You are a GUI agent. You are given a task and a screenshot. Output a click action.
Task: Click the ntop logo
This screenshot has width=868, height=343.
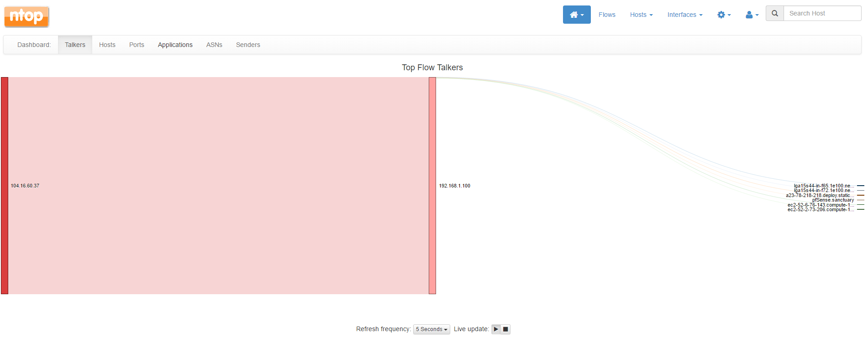pyautogui.click(x=26, y=17)
